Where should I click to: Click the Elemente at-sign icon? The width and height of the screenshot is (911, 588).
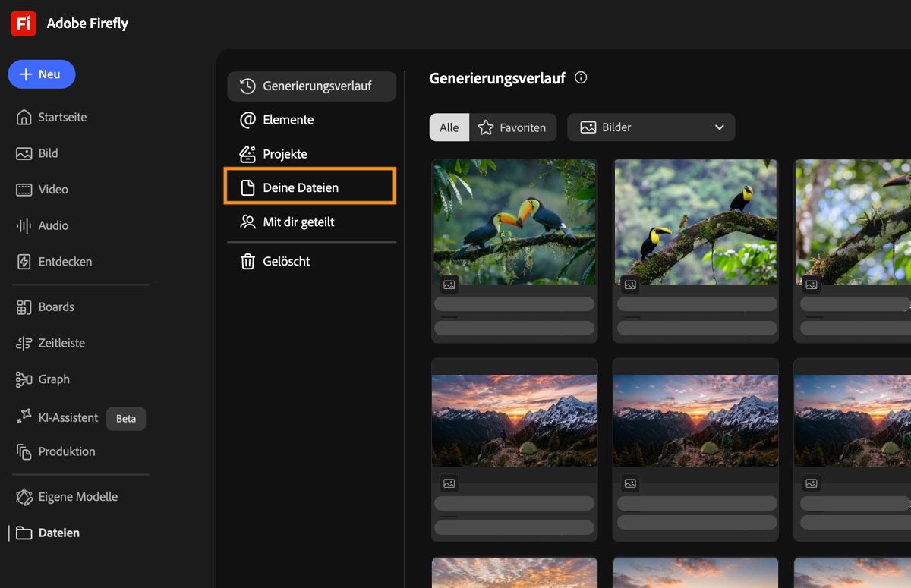point(247,120)
